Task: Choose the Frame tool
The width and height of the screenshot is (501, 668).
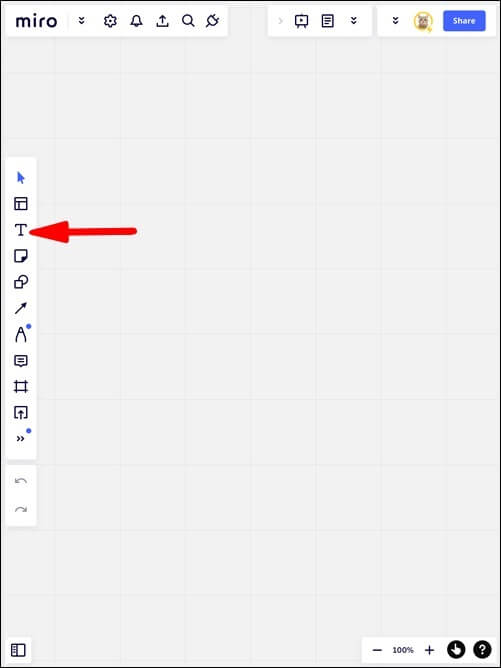Action: coord(20,387)
